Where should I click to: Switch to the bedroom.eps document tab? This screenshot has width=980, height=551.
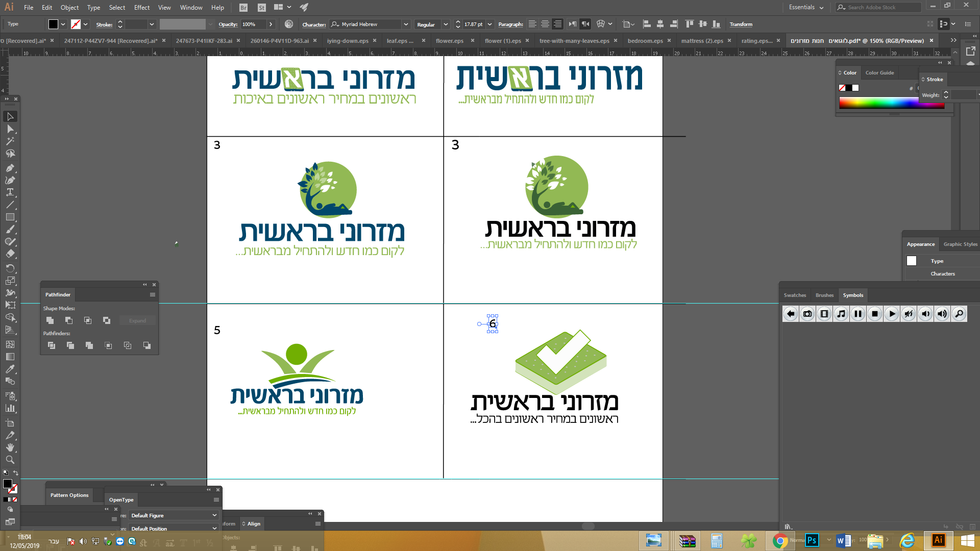[645, 41]
